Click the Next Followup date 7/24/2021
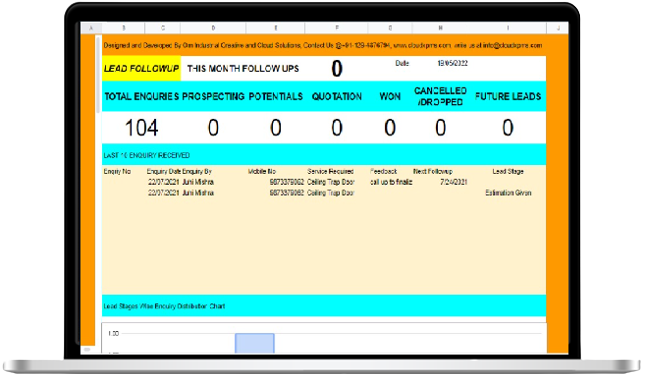Viewport: 647px width, 386px height. pos(453,182)
